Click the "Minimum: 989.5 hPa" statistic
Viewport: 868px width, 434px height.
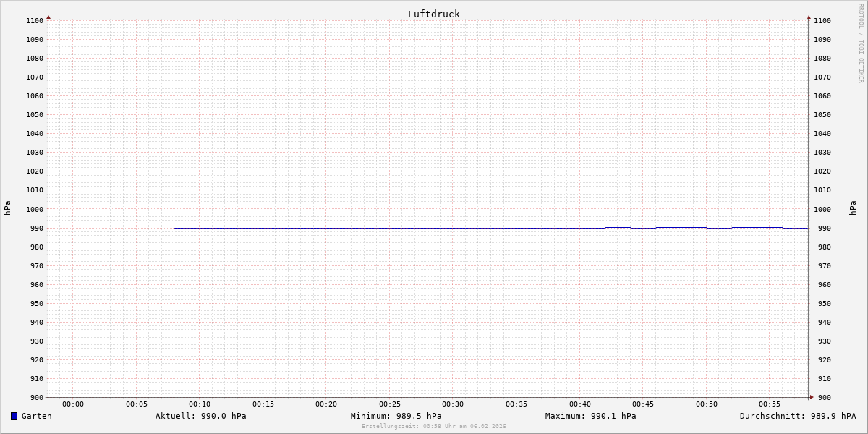[396, 416]
